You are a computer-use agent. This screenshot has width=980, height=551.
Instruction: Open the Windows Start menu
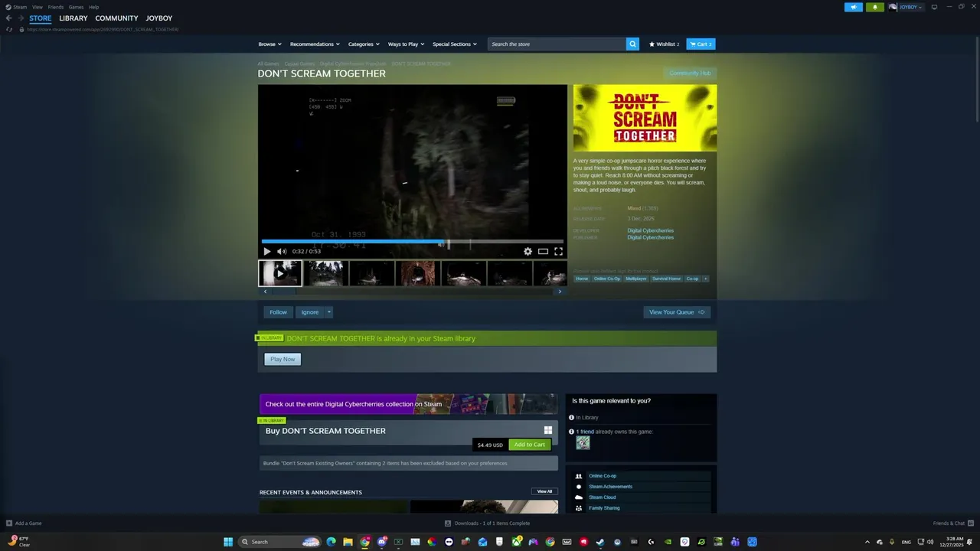228,542
